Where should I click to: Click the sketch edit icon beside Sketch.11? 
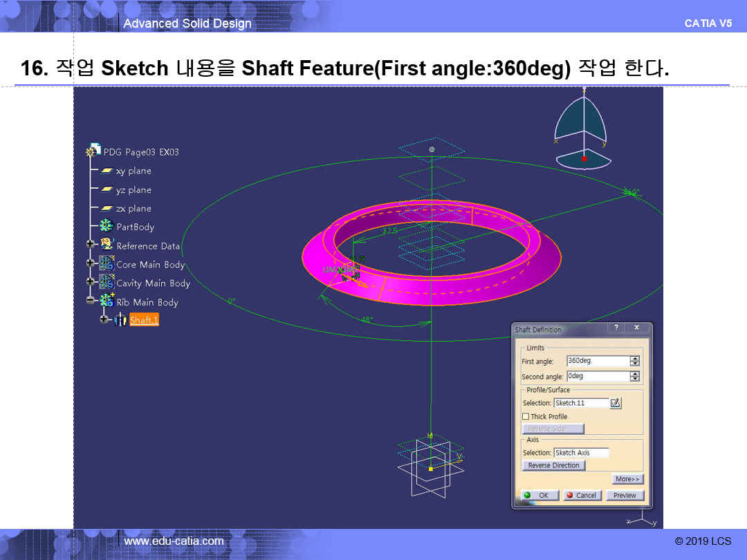point(616,403)
